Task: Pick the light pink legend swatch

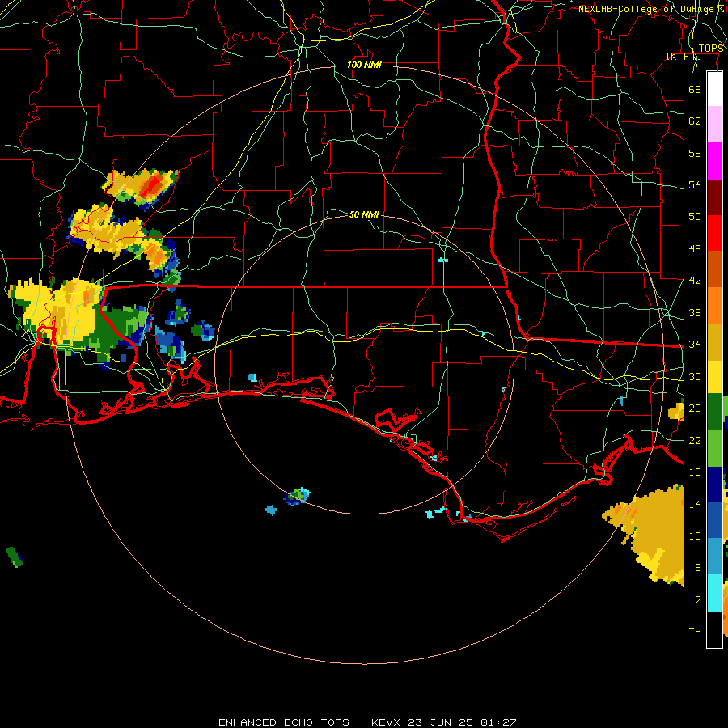Action: pos(714,125)
